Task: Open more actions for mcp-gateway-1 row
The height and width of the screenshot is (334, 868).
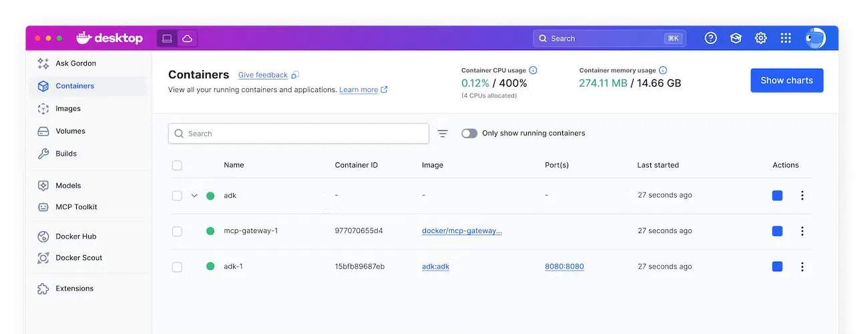Action: [802, 231]
